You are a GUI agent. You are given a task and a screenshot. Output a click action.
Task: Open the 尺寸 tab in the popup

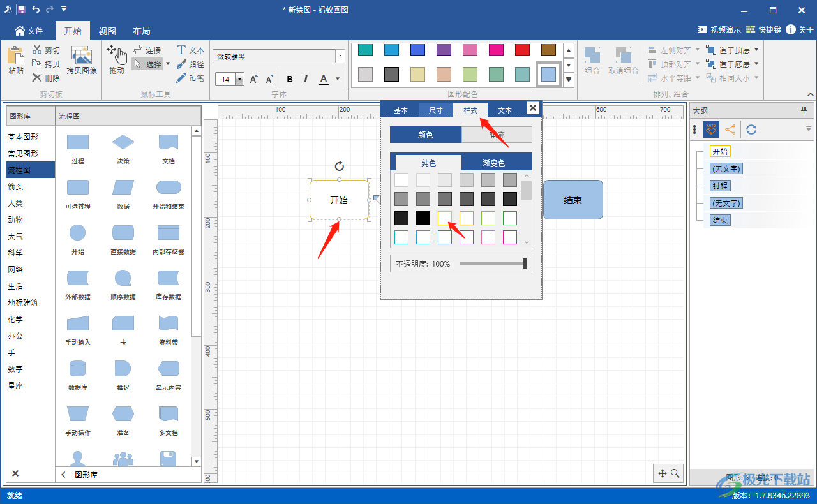(x=436, y=110)
